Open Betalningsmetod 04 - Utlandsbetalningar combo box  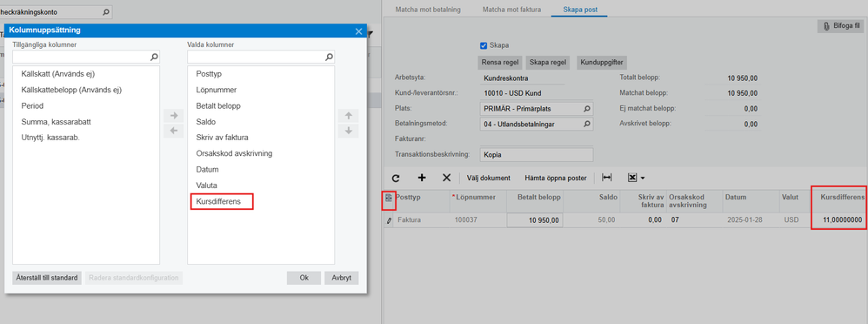coord(536,125)
